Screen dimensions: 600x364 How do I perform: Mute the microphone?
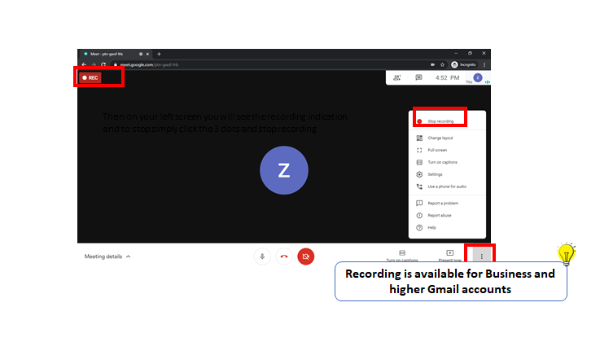point(262,257)
